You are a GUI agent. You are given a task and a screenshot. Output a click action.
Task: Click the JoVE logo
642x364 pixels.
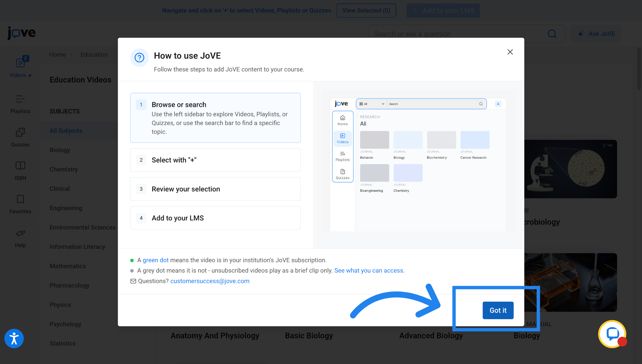21,33
